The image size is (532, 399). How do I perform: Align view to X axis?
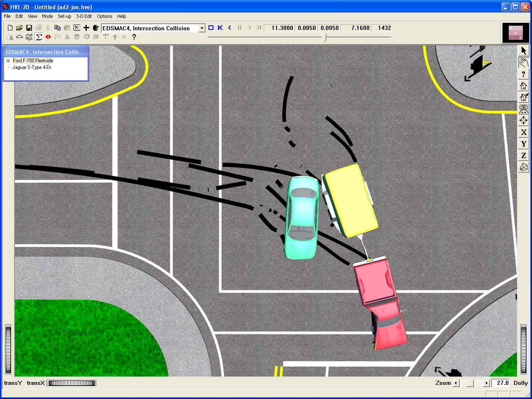pos(524,132)
